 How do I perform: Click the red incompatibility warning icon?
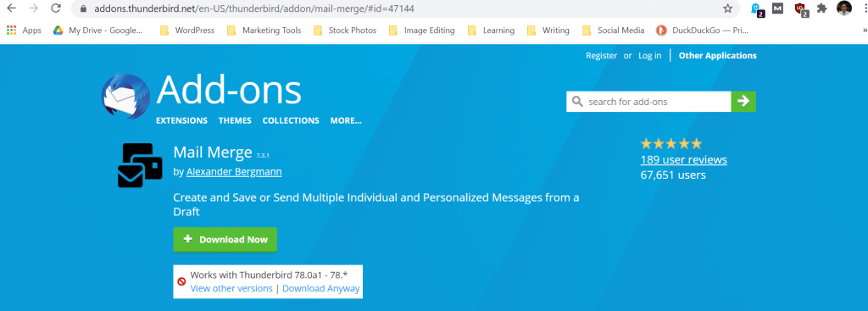[x=181, y=281]
